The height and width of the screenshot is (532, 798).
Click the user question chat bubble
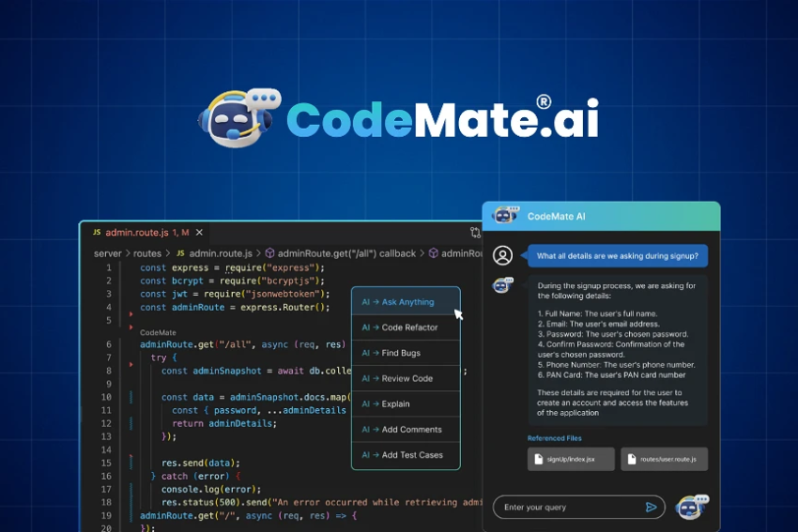pos(618,256)
